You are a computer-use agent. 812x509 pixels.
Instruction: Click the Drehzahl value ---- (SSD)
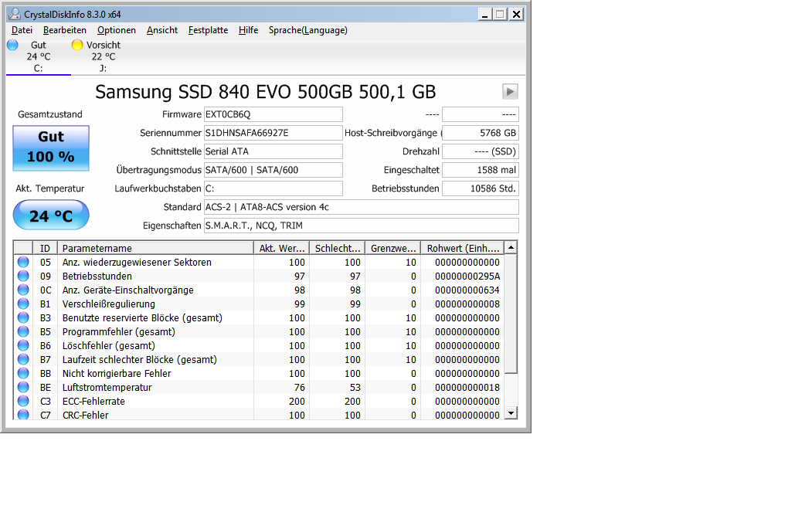(x=481, y=151)
